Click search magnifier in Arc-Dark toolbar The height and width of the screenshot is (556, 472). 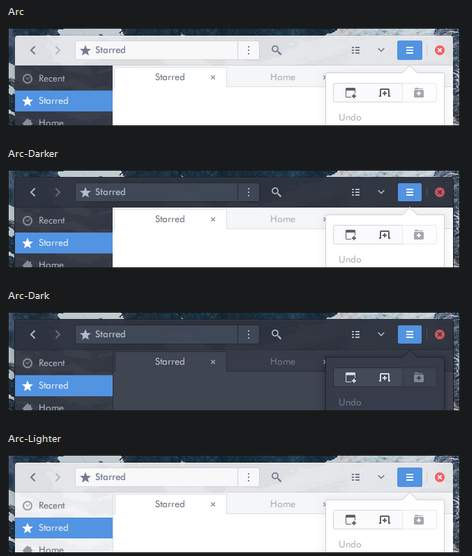point(276,334)
